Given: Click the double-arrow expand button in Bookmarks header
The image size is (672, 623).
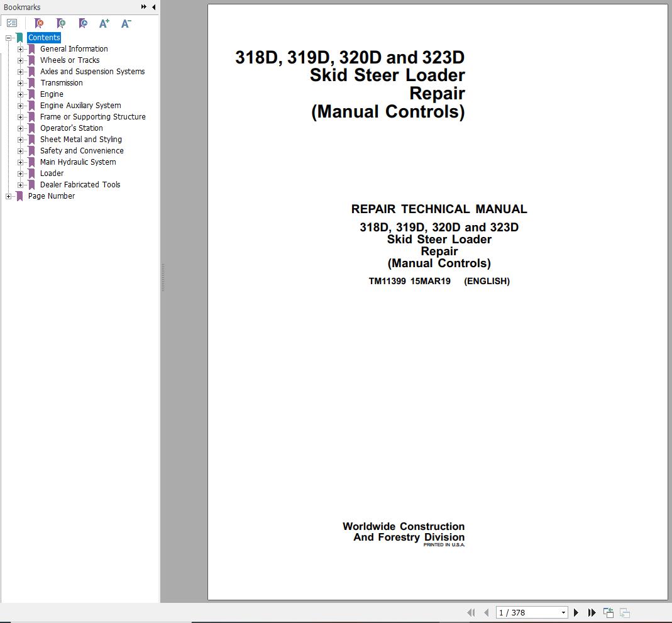Looking at the screenshot, I should [x=144, y=7].
